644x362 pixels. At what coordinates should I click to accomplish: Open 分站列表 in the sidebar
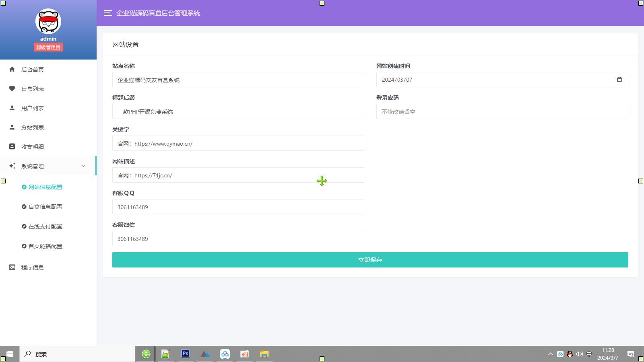pos(32,128)
